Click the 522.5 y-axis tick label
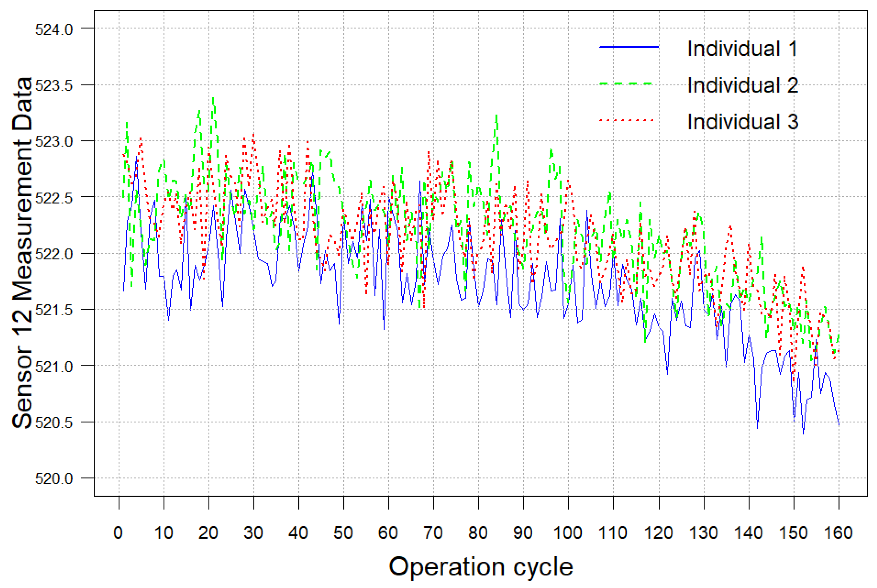Screen dimensions: 877x588 tap(54, 198)
